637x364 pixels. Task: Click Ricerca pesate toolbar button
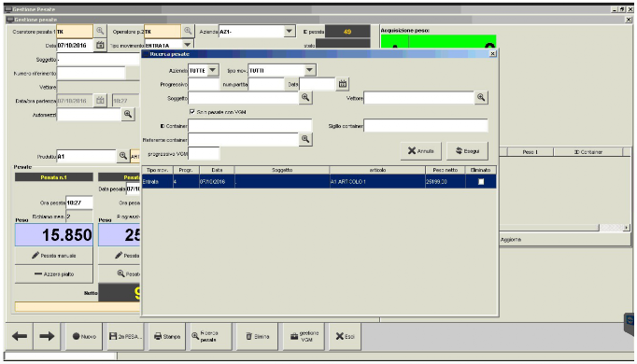point(211,336)
